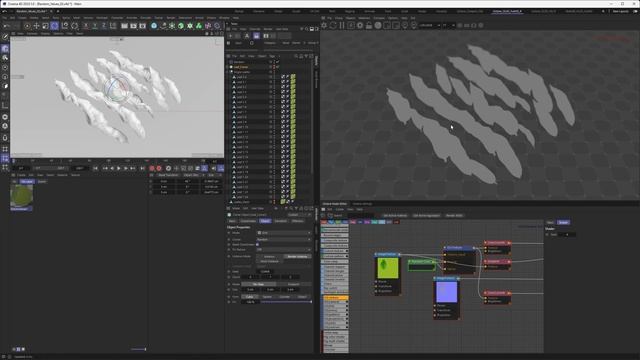Open the Fix Texture dropdown
The height and width of the screenshot is (360, 640).
284,249
